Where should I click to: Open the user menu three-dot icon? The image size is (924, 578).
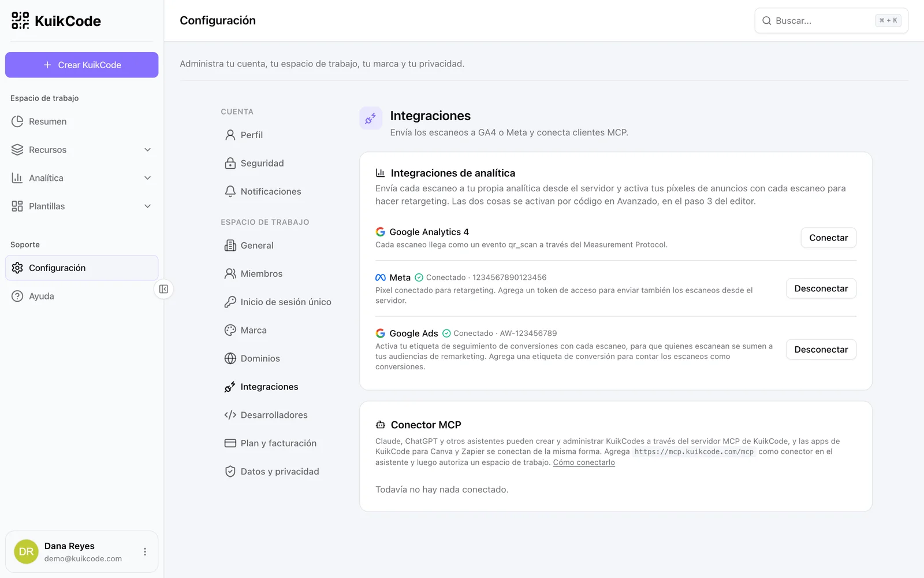(x=145, y=552)
